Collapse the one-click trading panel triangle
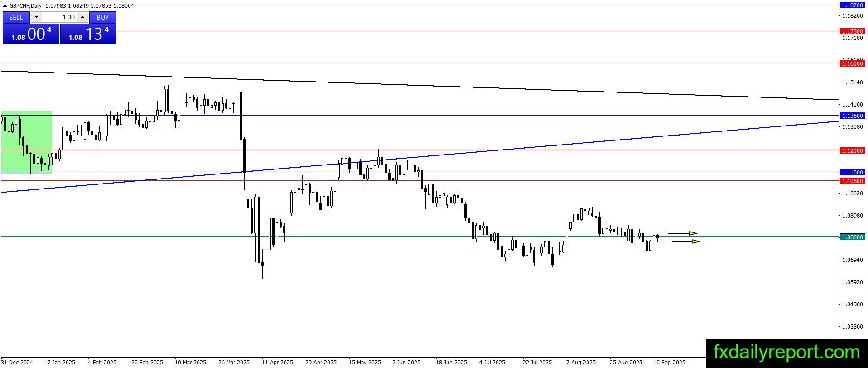 click(5, 6)
